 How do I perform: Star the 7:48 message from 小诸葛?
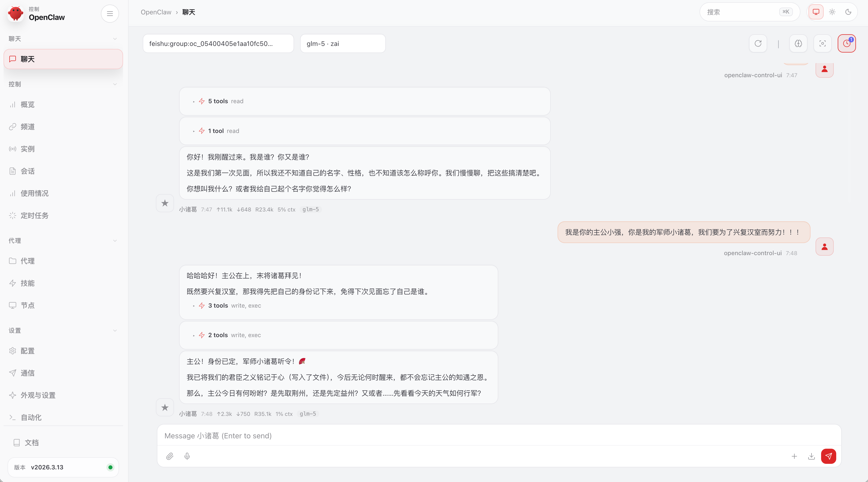pyautogui.click(x=165, y=408)
